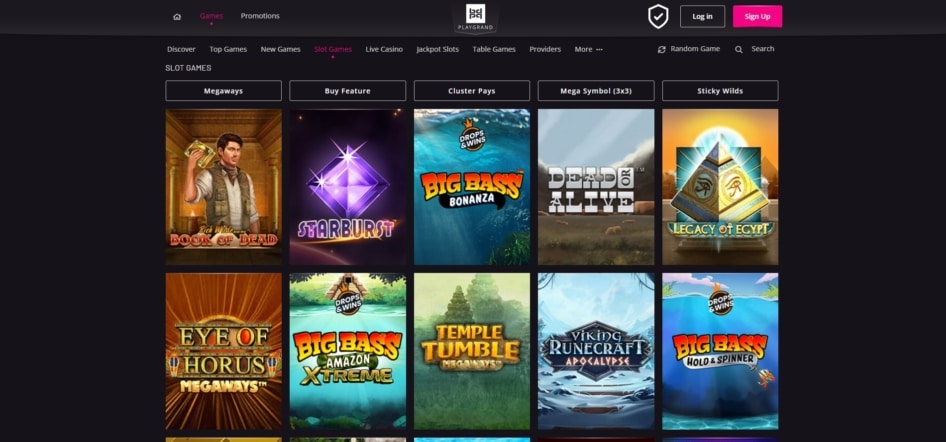
Task: Open Eye of Horus Megaways game
Action: tap(223, 351)
